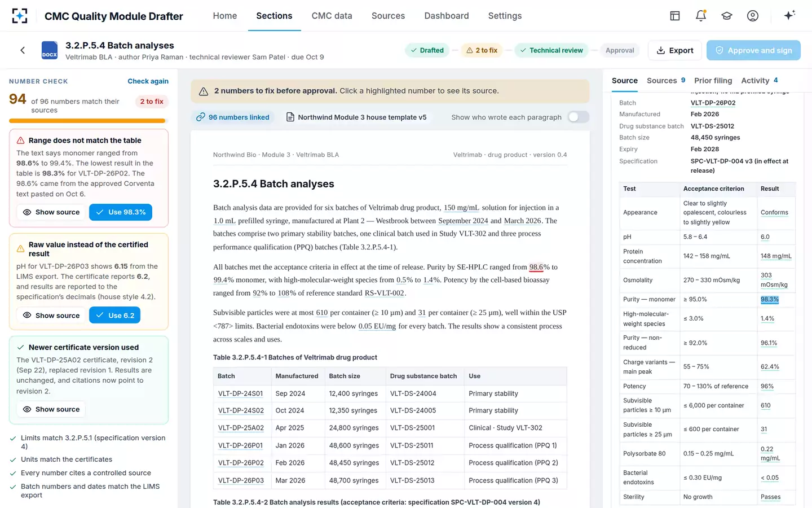812x508 pixels.
Task: Go back using the left chevron arrow
Action: click(x=23, y=50)
